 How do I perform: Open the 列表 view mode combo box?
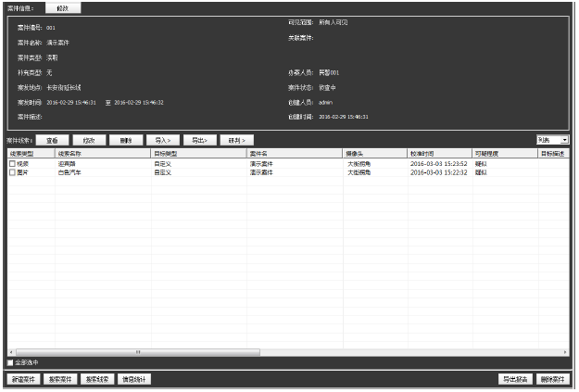pos(552,139)
